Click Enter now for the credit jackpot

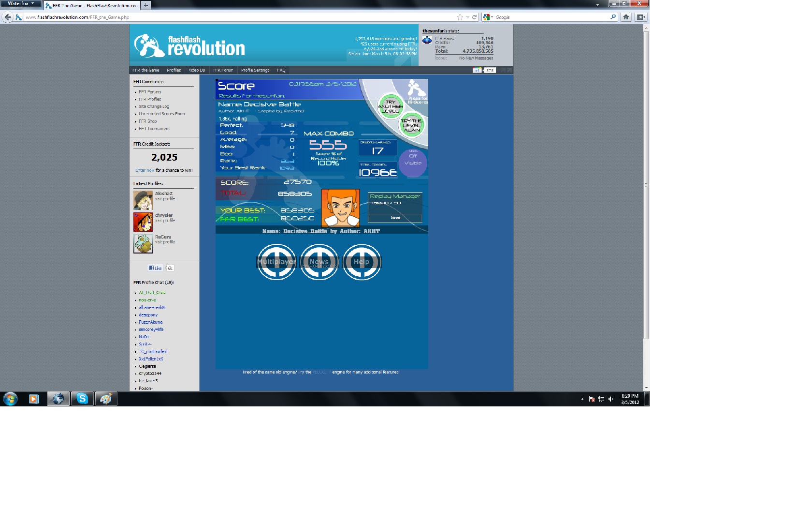click(145, 170)
